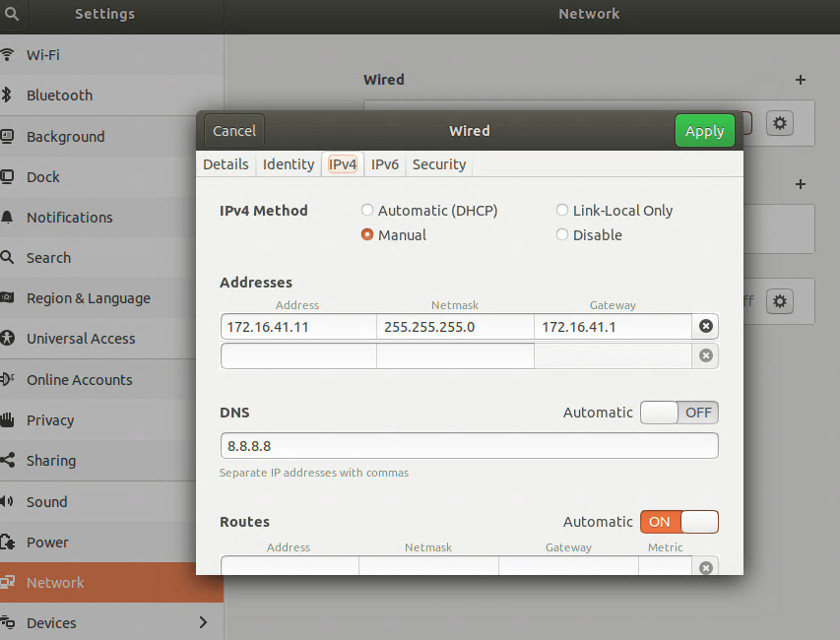The width and height of the screenshot is (840, 640).
Task: Add a wired connection with plus button
Action: (800, 80)
